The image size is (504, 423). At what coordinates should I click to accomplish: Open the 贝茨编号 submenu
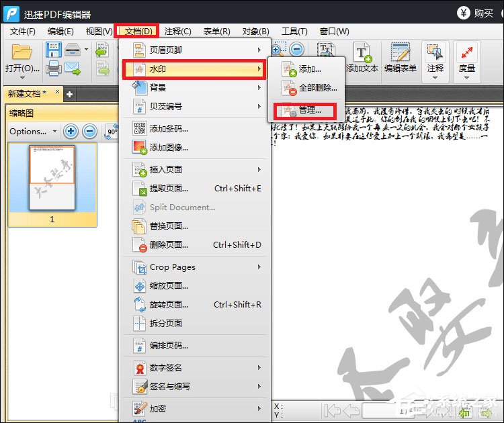[196, 106]
